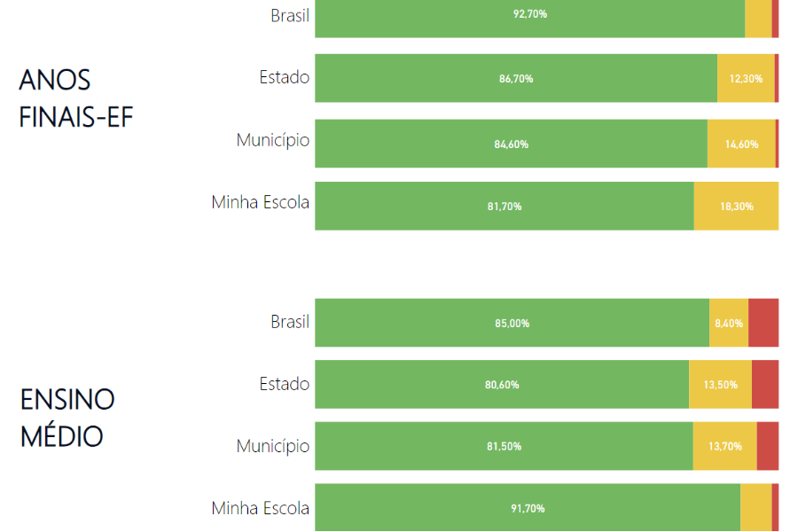
Task: Select red segment of Ensino Médio Município bar
Action: pyautogui.click(x=768, y=446)
